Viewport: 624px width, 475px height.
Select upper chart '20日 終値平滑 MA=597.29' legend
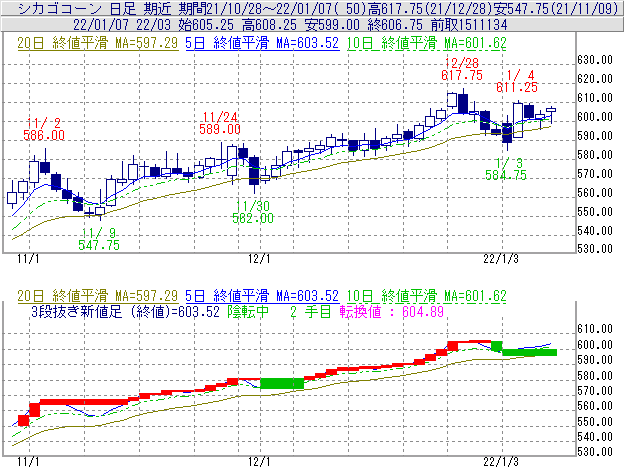point(98,43)
